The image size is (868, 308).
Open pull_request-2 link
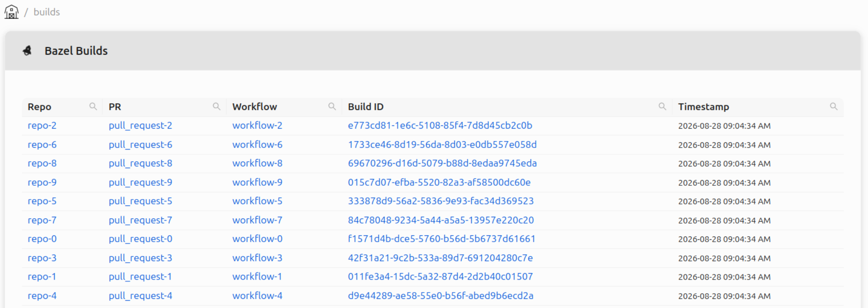pyautogui.click(x=141, y=125)
